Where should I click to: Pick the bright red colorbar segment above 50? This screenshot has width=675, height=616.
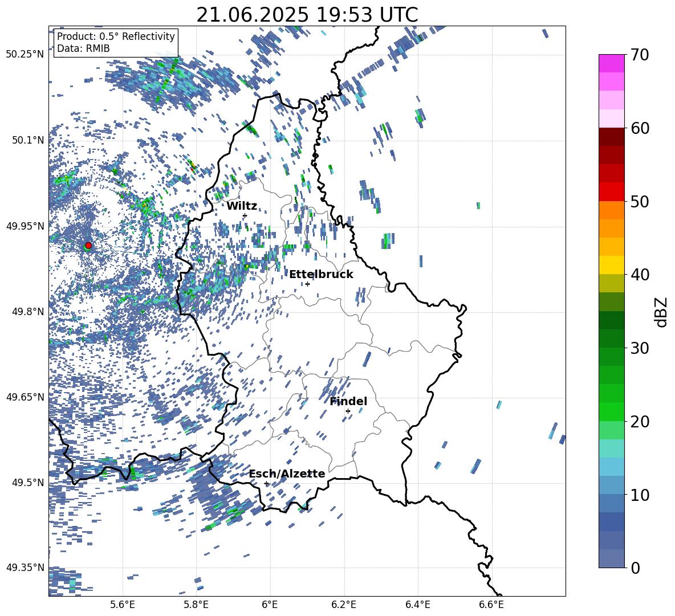coord(611,192)
